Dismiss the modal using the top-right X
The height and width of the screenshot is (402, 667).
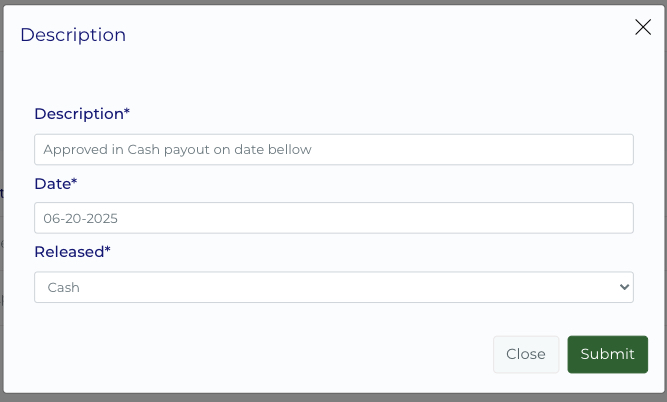(x=643, y=28)
